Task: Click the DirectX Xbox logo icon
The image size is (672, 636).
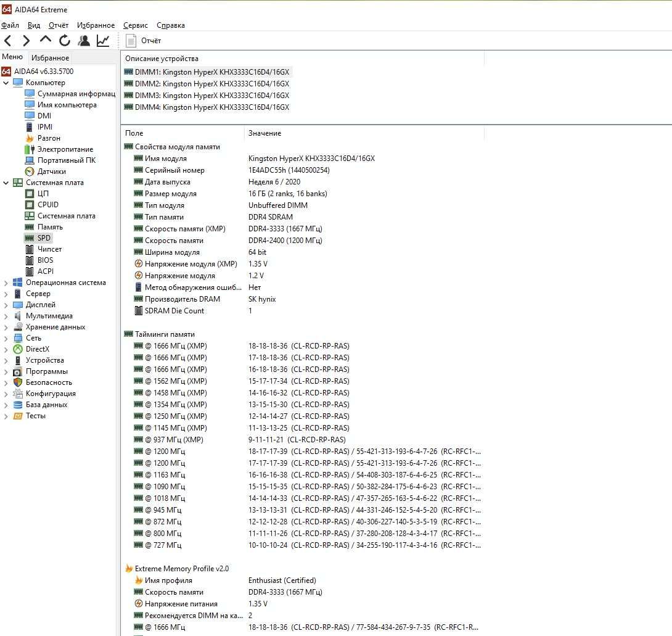Action: click(18, 349)
